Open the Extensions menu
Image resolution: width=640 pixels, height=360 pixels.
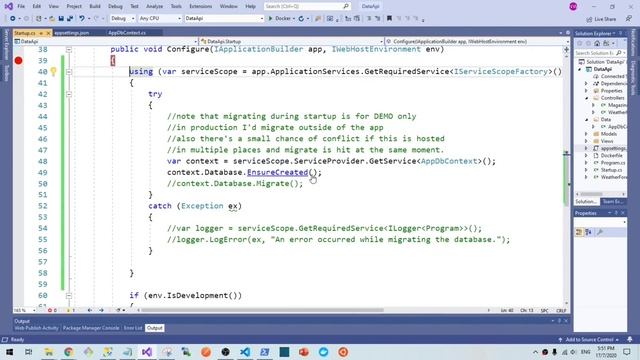(200, 7)
